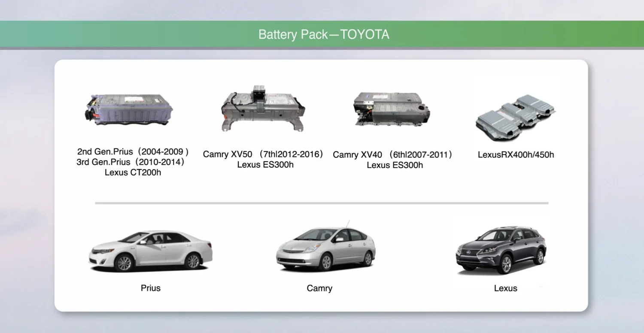Screen dimensions: 644x333
Task: Click the "2nd Gen.Prius（2004-2009 )" text line
Action: (133, 152)
